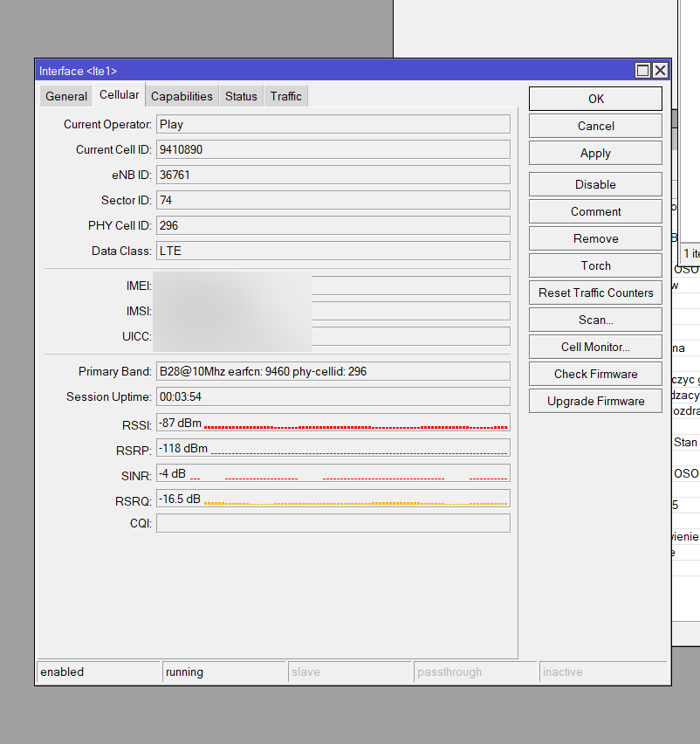Maximize the Interface lte1 window
This screenshot has height=744, width=700.
[x=642, y=71]
